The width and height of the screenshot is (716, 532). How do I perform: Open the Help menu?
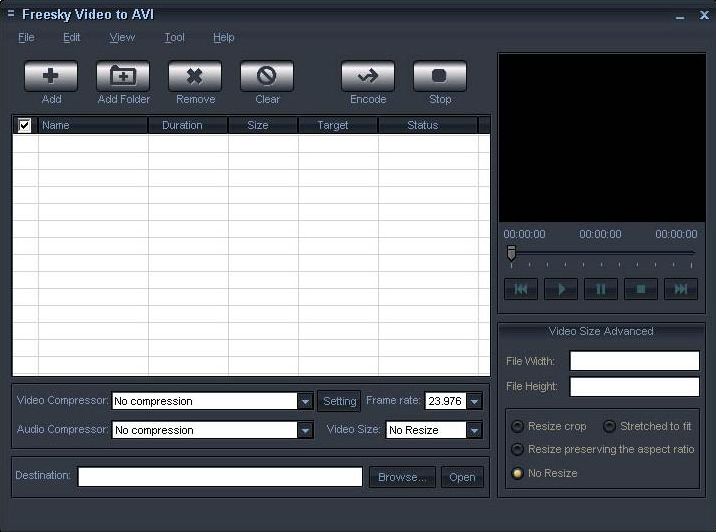(x=223, y=37)
